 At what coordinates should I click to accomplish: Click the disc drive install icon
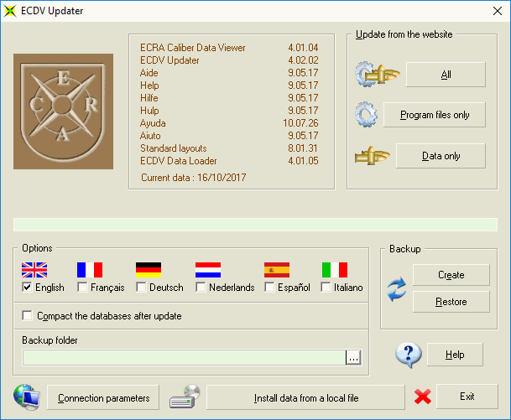point(185,397)
